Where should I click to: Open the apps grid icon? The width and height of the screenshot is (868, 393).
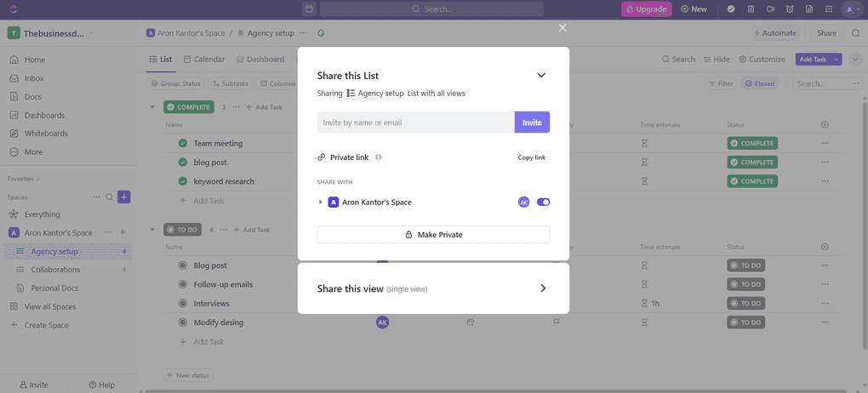tap(828, 9)
